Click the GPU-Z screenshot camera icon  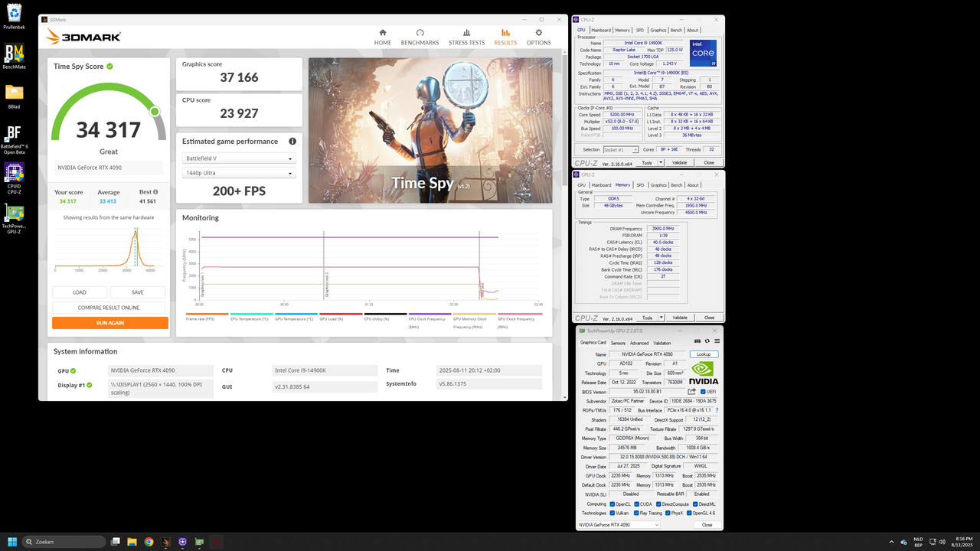[697, 341]
